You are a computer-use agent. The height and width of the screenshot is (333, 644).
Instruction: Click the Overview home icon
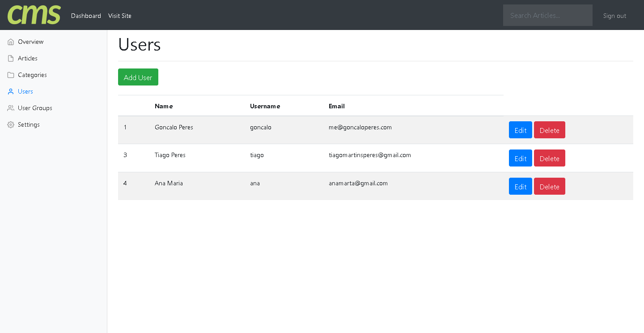pos(11,42)
